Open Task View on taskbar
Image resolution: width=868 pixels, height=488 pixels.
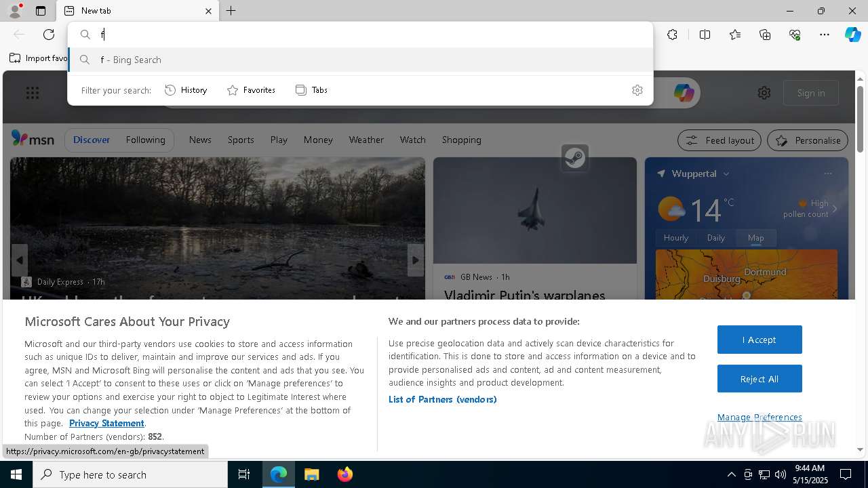pyautogui.click(x=244, y=474)
